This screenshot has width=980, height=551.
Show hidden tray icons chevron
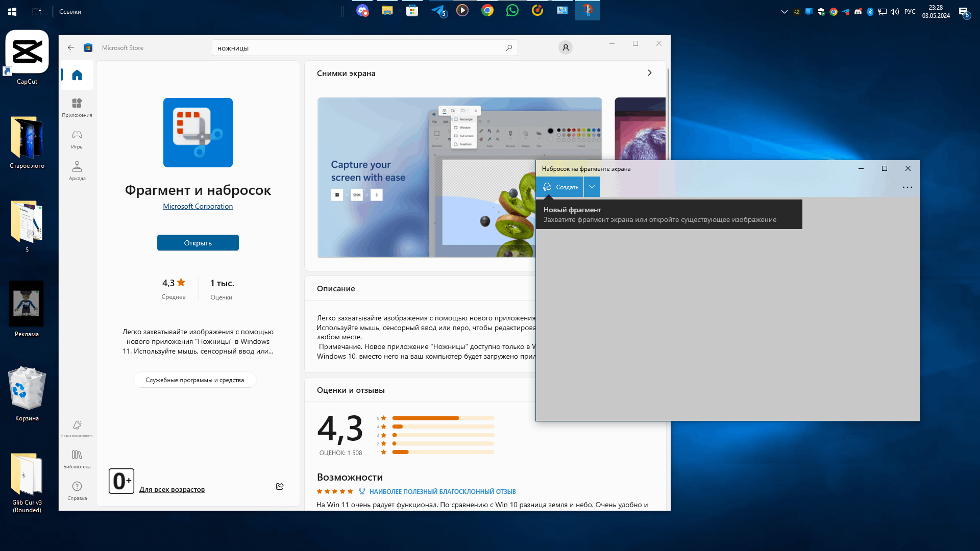(785, 11)
